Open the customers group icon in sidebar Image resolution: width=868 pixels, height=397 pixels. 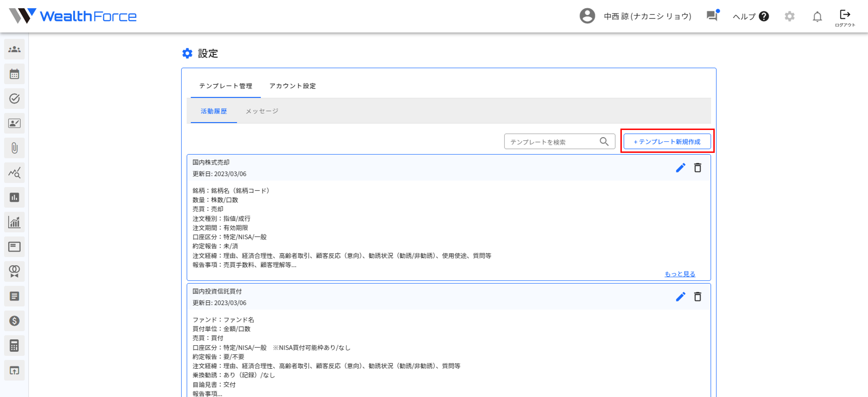(x=14, y=50)
